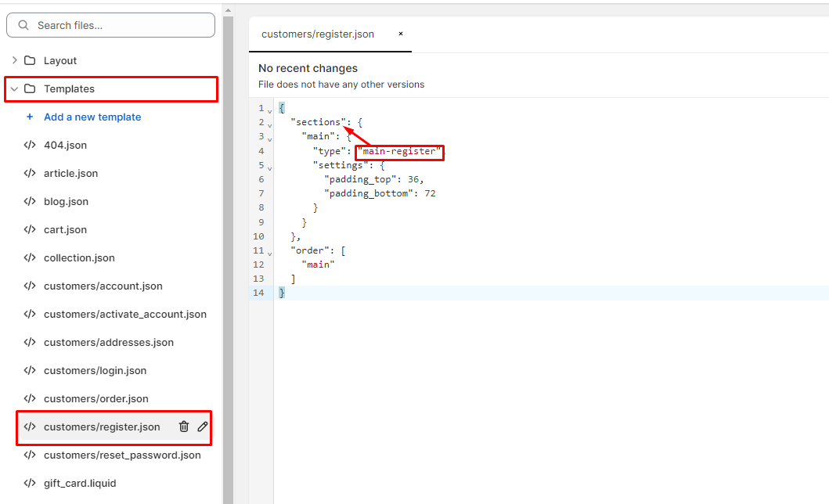Expand the Layout folder chevron
This screenshot has height=504, width=829.
(14, 60)
